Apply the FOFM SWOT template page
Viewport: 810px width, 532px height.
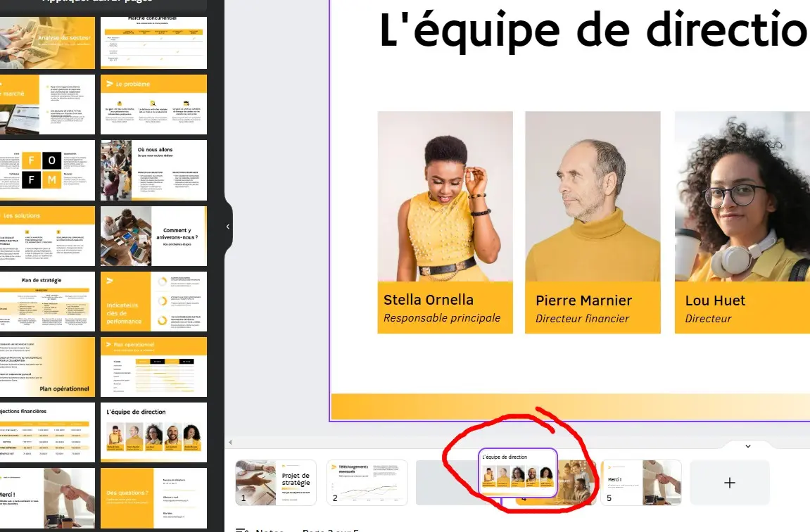coord(48,170)
